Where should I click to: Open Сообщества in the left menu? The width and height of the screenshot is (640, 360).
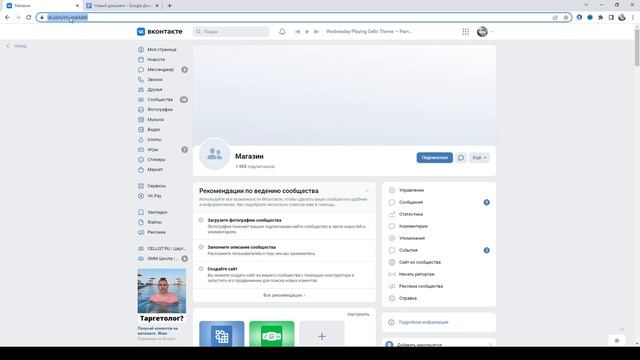coord(160,100)
